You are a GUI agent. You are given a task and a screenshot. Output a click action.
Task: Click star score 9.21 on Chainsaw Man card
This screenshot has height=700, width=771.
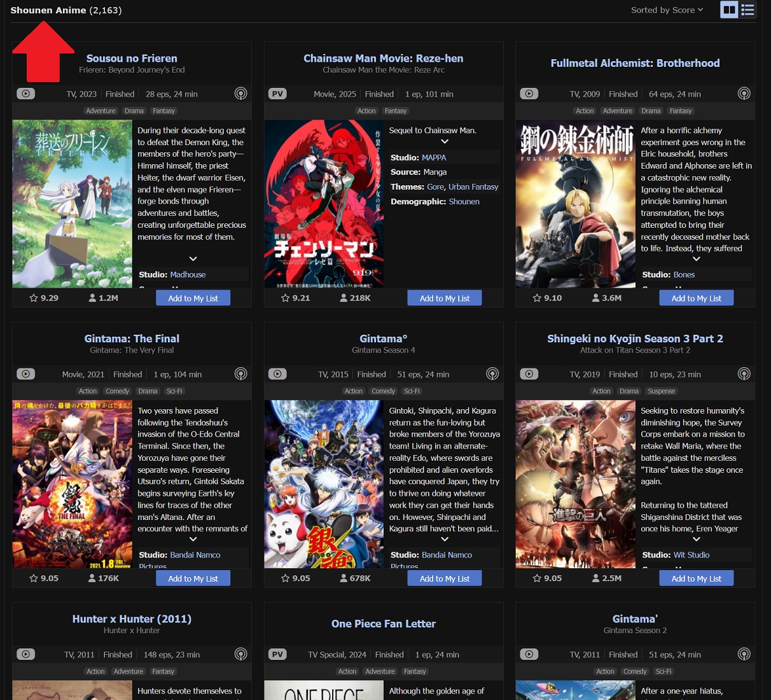pos(296,298)
